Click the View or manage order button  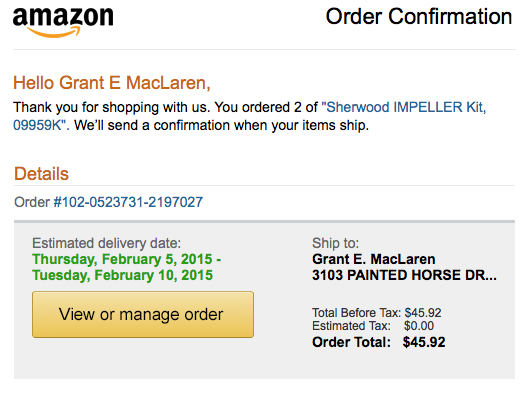143,314
